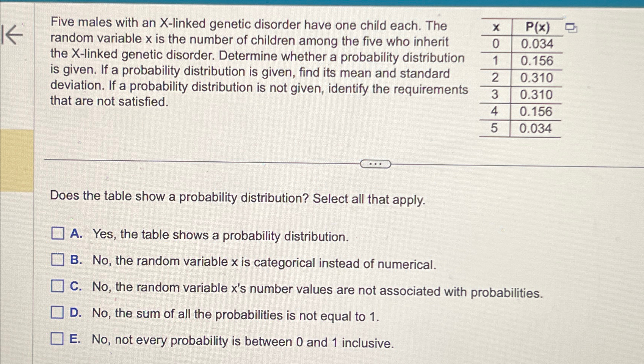Check option B about x being categorical

[x=58, y=260]
